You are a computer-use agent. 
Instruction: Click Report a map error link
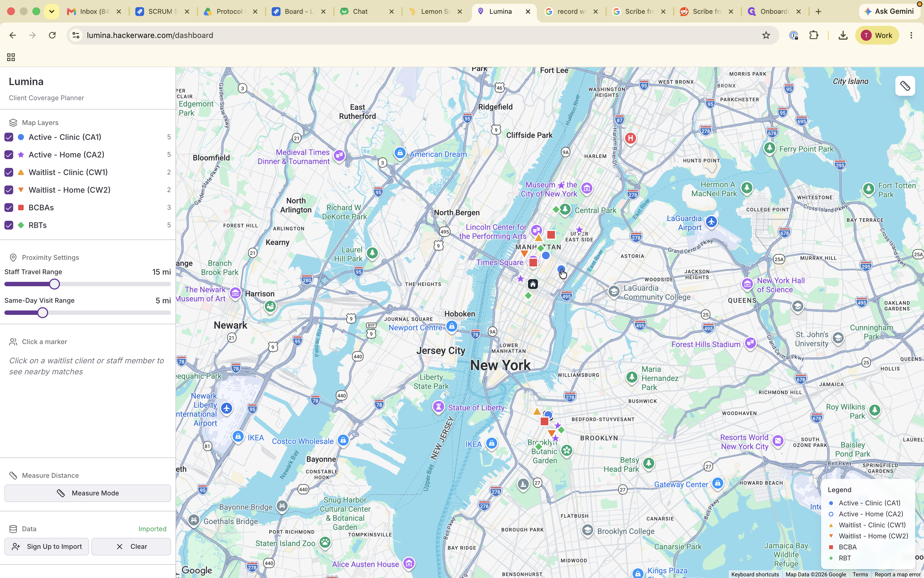(x=897, y=574)
